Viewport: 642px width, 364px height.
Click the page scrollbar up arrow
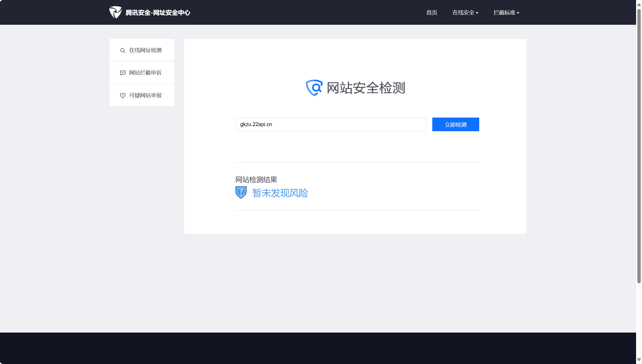click(x=639, y=4)
